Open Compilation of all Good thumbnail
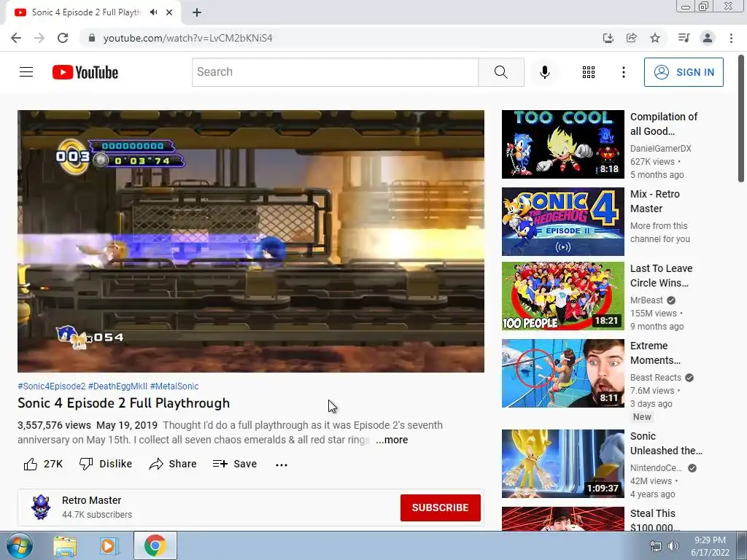Image resolution: width=747 pixels, height=560 pixels. point(562,144)
